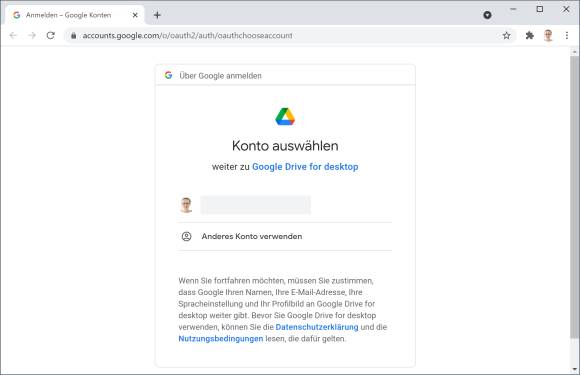Image resolution: width=580 pixels, height=375 pixels.
Task: Click the scrollbar up arrow
Action: coord(574,52)
